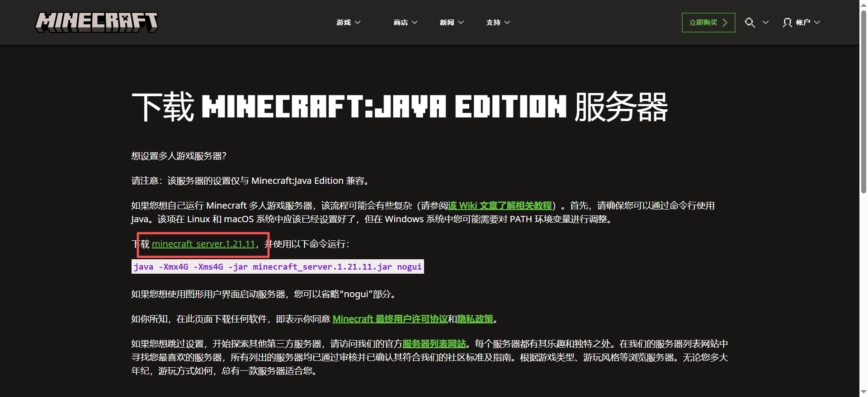The width and height of the screenshot is (868, 397).
Task: Open the search magnifier icon
Action: pos(750,23)
